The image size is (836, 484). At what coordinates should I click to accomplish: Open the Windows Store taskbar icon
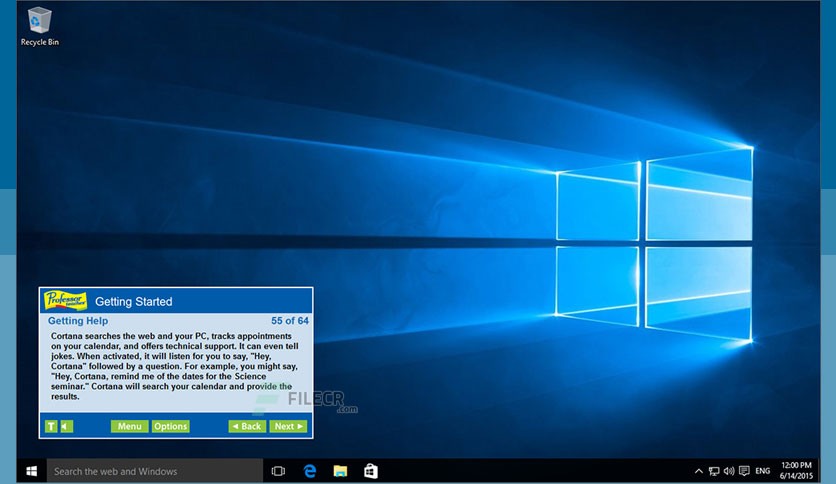coord(371,471)
